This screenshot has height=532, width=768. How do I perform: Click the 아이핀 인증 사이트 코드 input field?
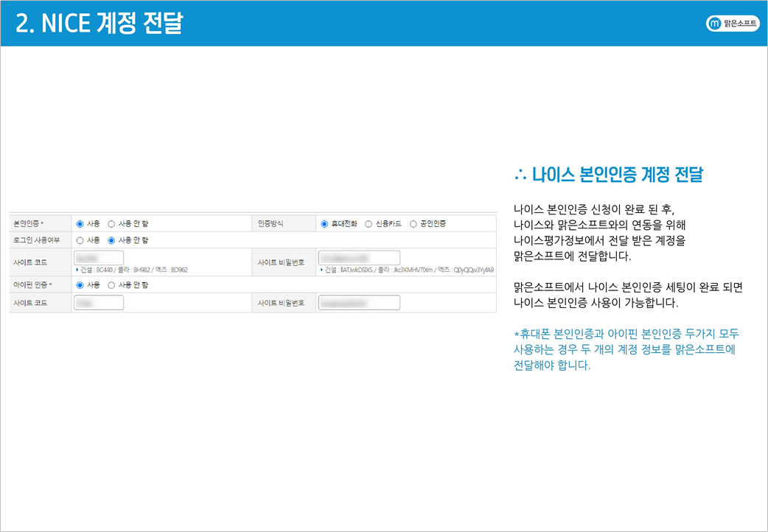[x=99, y=303]
